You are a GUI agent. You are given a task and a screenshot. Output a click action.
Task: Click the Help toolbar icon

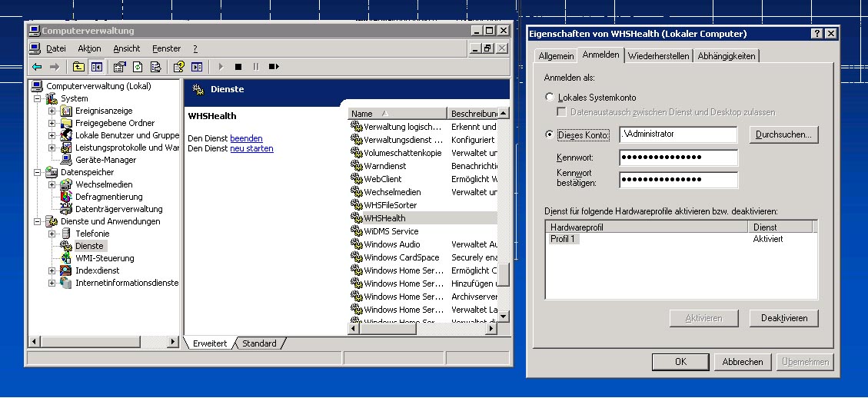coord(179,67)
